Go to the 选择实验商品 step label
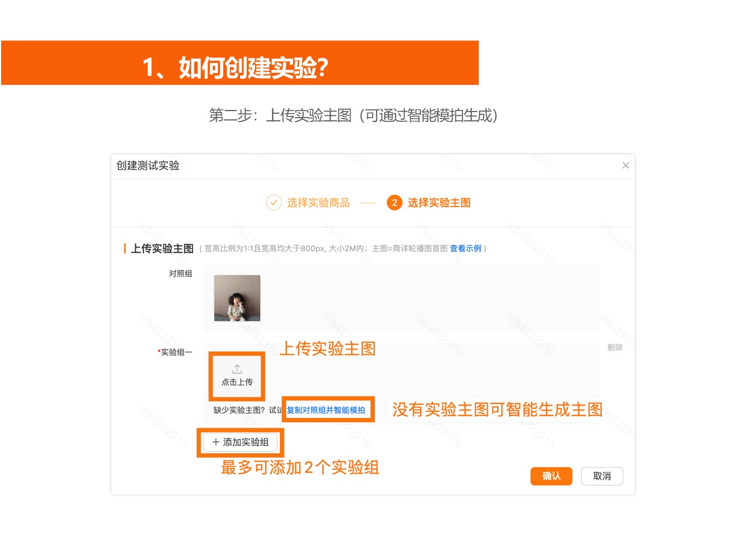This screenshot has height=560, width=747. point(318,203)
